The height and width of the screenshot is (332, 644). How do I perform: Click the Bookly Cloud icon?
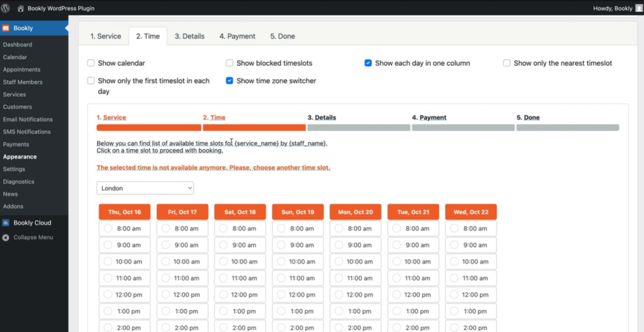point(6,223)
